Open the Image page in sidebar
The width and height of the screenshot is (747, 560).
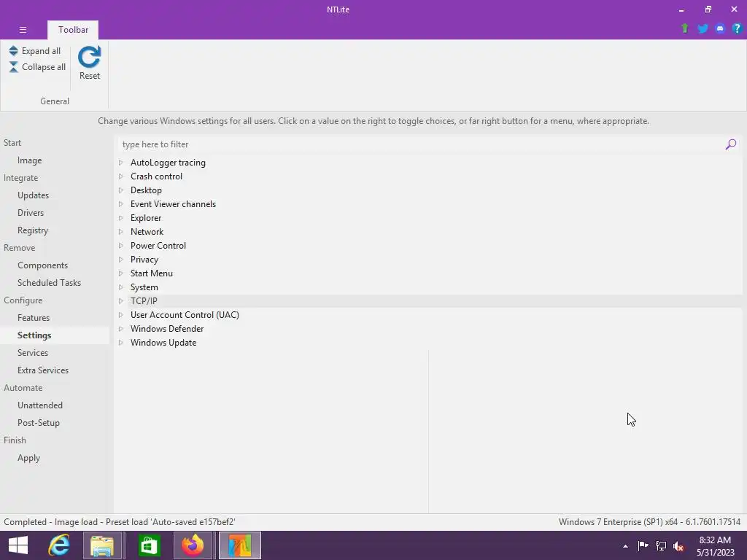pyautogui.click(x=29, y=160)
